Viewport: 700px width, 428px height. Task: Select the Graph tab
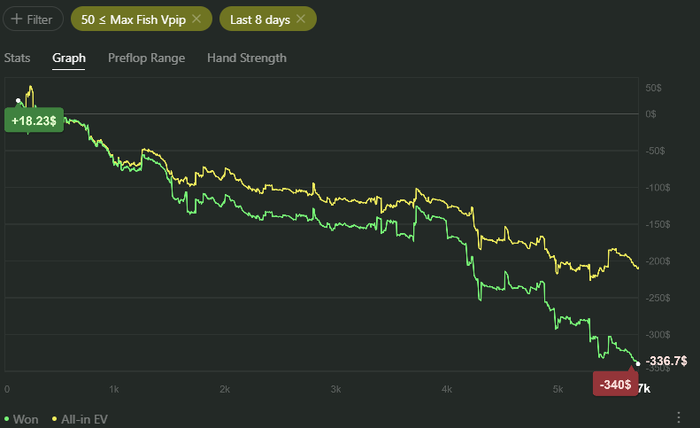click(69, 58)
